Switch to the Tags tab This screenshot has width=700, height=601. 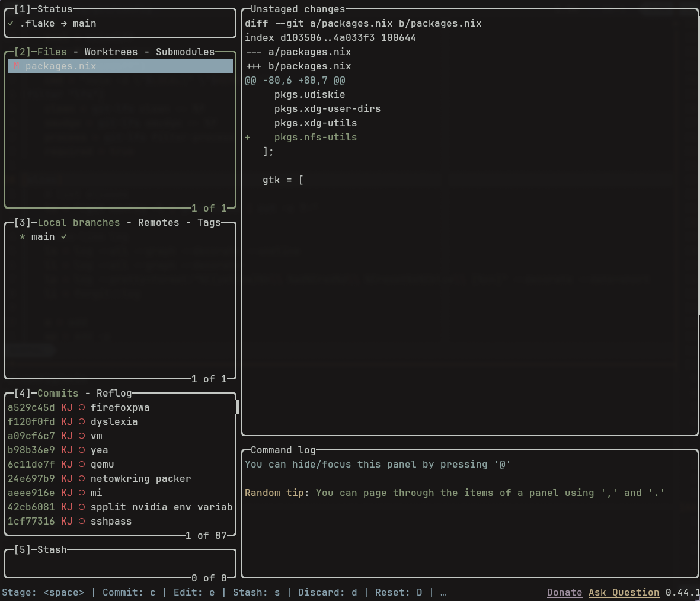(209, 222)
